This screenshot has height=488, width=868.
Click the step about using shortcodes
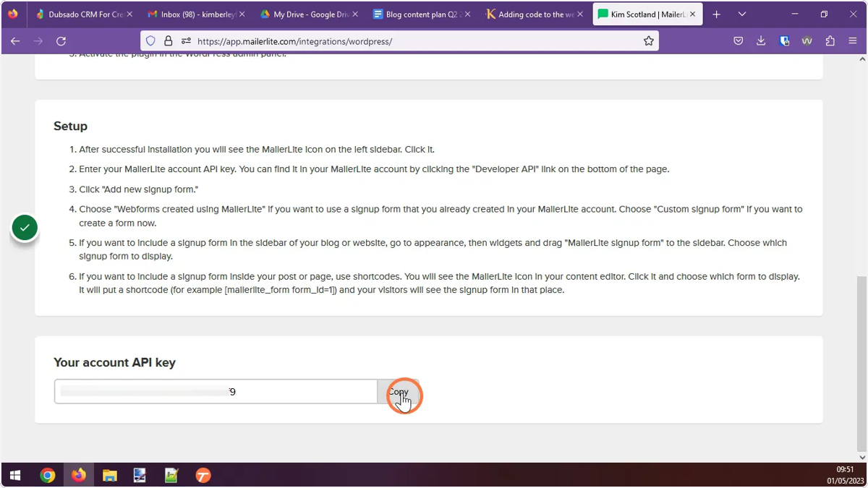pyautogui.click(x=439, y=283)
